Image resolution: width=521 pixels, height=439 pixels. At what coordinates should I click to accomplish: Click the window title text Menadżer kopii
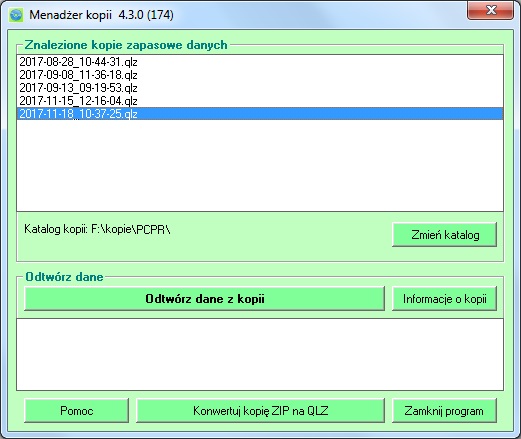pos(70,15)
